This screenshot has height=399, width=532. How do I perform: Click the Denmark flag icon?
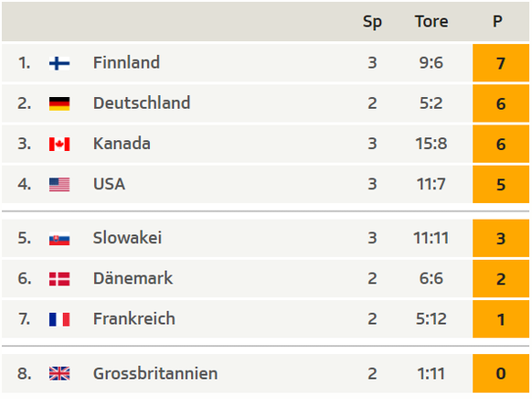pos(59,279)
